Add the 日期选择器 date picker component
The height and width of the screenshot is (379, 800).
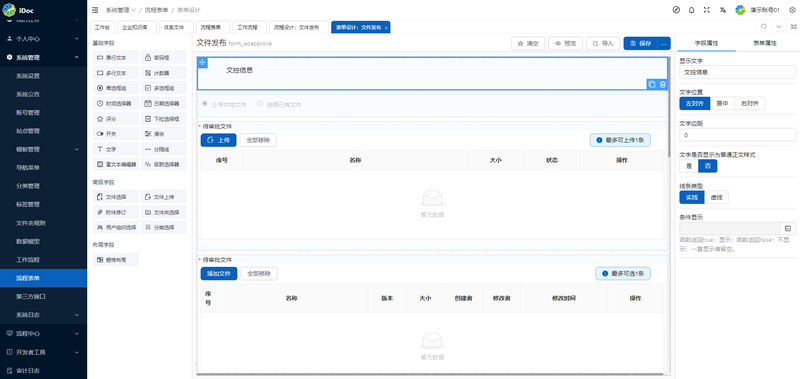[163, 104]
